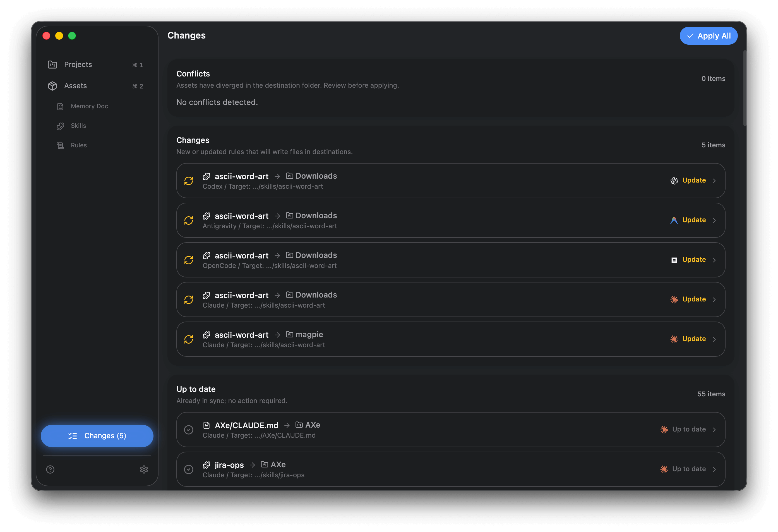
Task: Select the Projects icon in the sidebar
Action: pyautogui.click(x=52, y=65)
